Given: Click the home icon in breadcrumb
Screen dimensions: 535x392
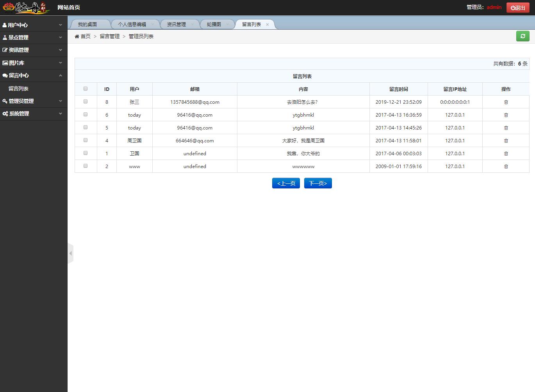Looking at the screenshot, I should pos(77,36).
